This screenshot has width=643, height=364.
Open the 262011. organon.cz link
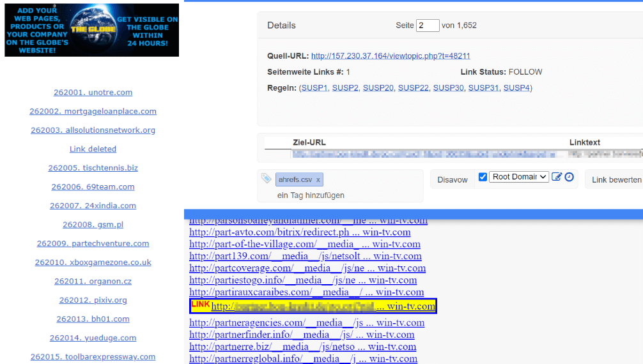[x=93, y=281]
